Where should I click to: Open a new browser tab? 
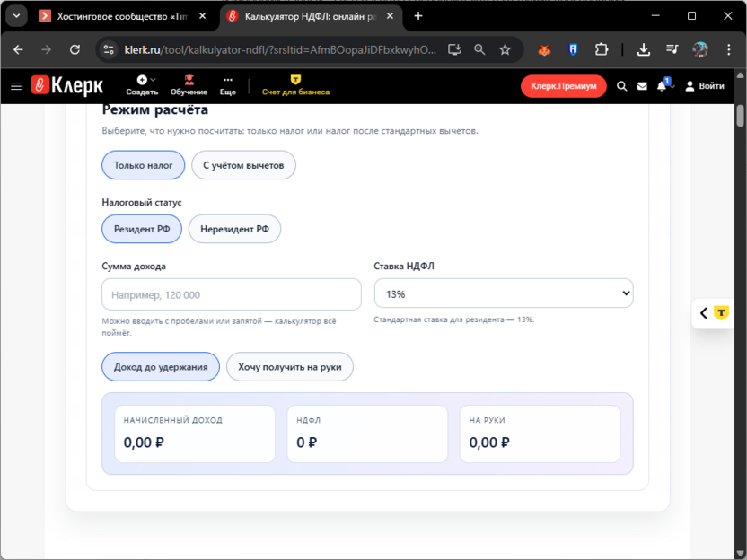tap(418, 16)
